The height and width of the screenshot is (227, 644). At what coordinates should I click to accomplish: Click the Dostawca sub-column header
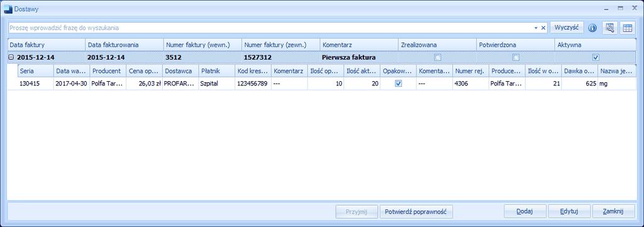[x=180, y=71]
